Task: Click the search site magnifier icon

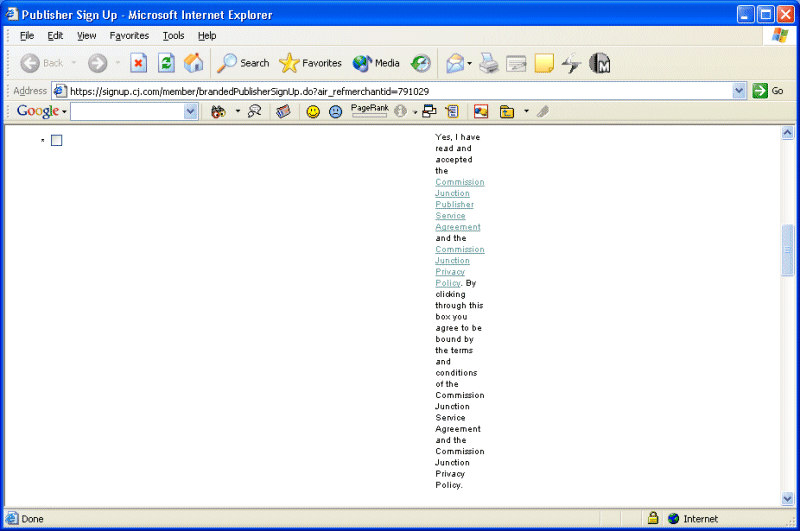Action: (x=254, y=111)
